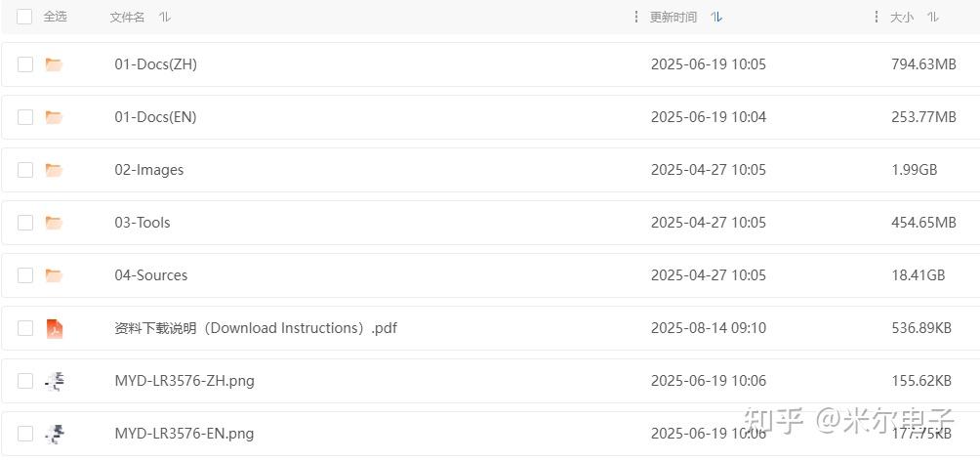The image size is (980, 460).
Task: Click the 大小 column sort arrow
Action: click(x=933, y=17)
